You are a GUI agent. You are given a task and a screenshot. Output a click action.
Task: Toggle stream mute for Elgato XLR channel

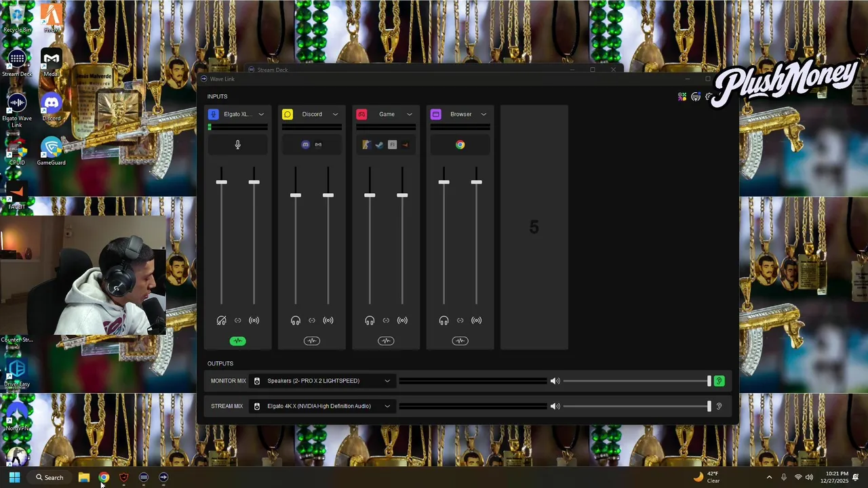254,321
